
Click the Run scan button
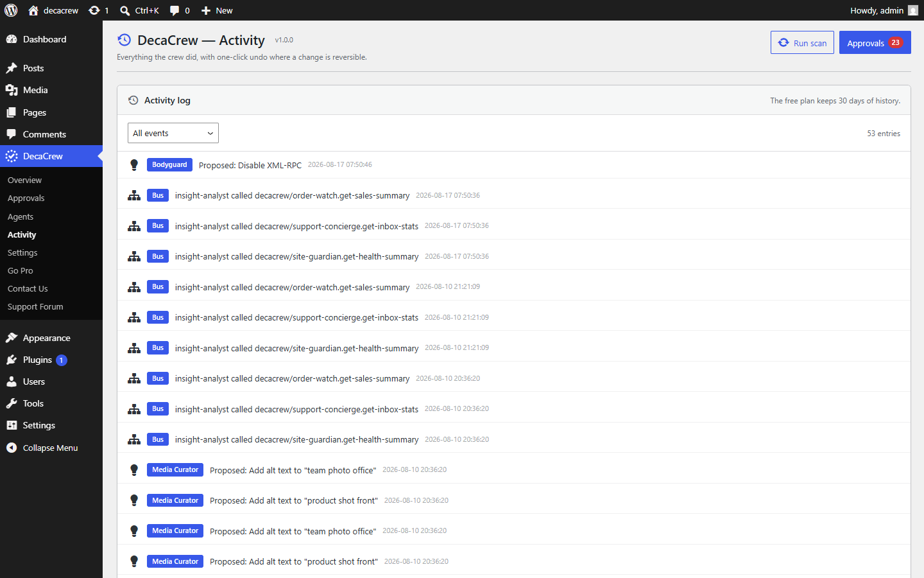802,42
